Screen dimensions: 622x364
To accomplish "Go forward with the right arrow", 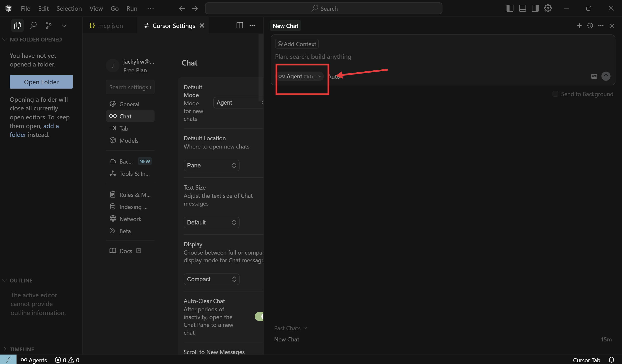I will point(195,8).
